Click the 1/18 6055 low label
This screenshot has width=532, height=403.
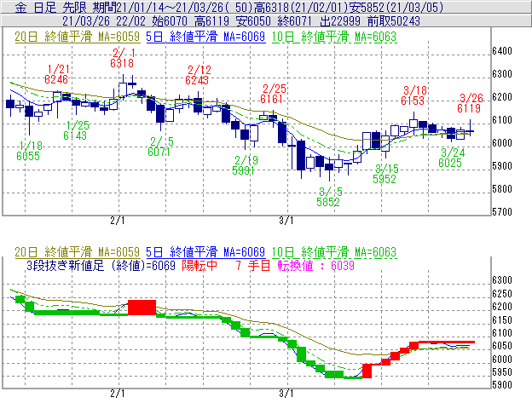pos(29,151)
